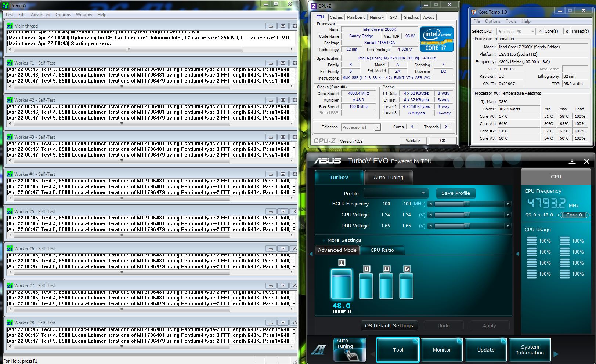596x364 pixels.
Task: Switch to the CPU Ratio tab
Action: pos(382,250)
